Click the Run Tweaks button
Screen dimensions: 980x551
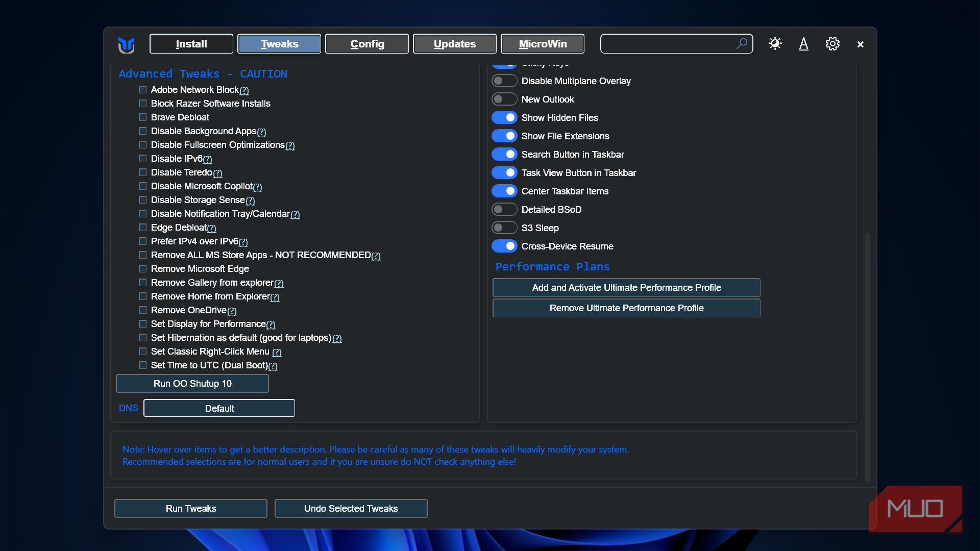pyautogui.click(x=191, y=509)
